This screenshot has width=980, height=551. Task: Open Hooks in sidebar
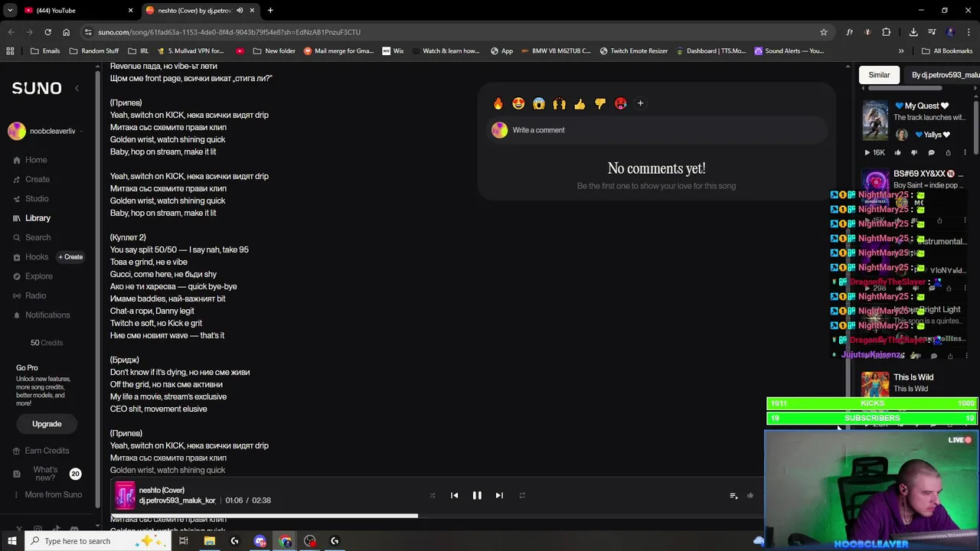pyautogui.click(x=36, y=257)
